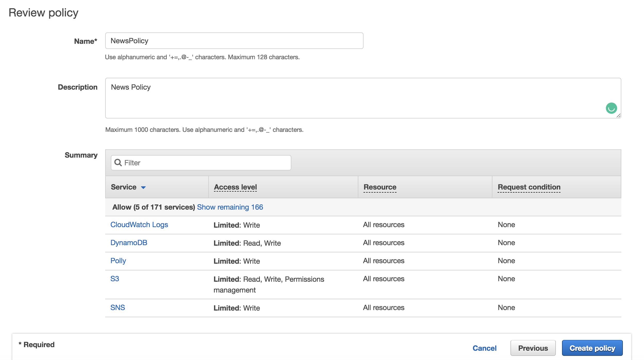The height and width of the screenshot is (360, 644).
Task: Click the green Grammarly icon in Description box
Action: point(611,108)
